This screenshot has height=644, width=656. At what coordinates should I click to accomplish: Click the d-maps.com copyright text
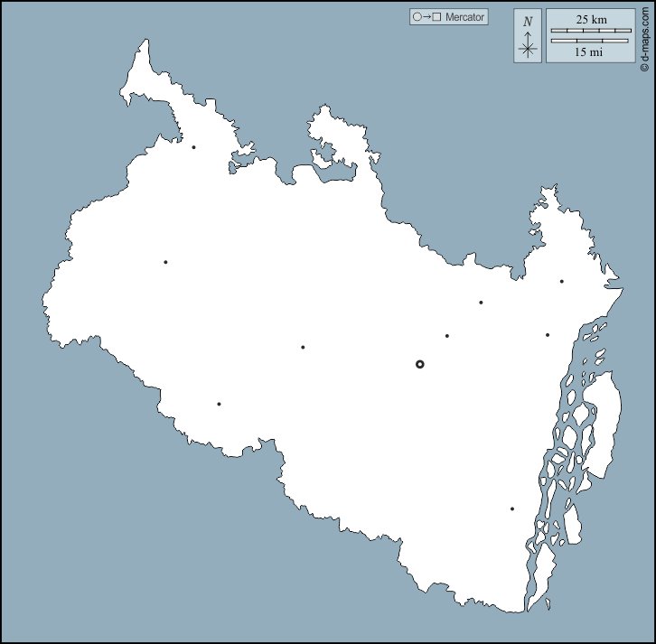click(644, 39)
